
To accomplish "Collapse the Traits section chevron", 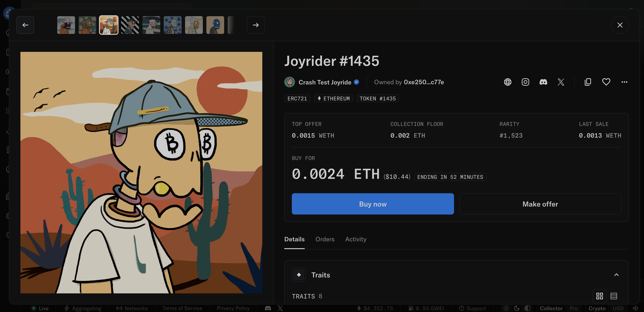I will coord(616,275).
